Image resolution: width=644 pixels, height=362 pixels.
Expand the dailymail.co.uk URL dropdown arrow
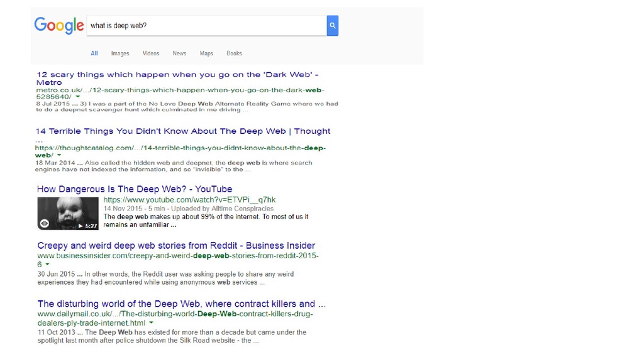click(151, 322)
